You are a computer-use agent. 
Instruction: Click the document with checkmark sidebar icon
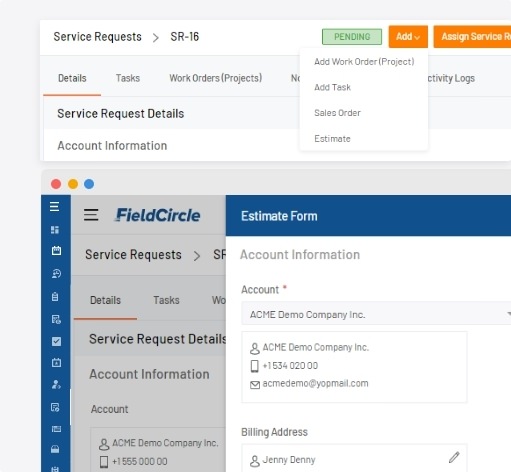tap(55, 407)
